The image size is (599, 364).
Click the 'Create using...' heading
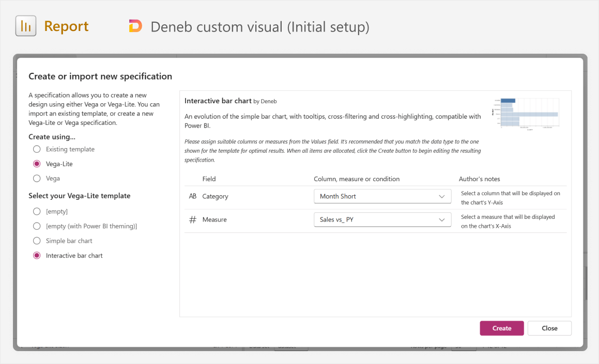pos(52,137)
